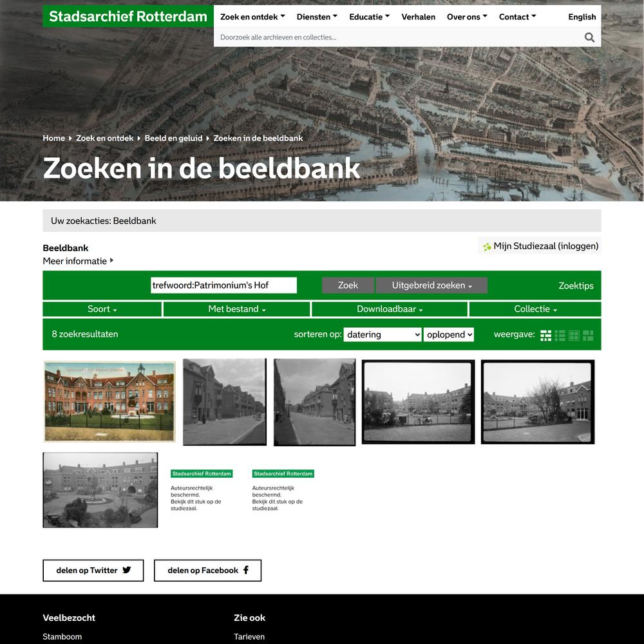Open the oplopend sort order dropdown
The height and width of the screenshot is (644, 644).
[x=448, y=335]
